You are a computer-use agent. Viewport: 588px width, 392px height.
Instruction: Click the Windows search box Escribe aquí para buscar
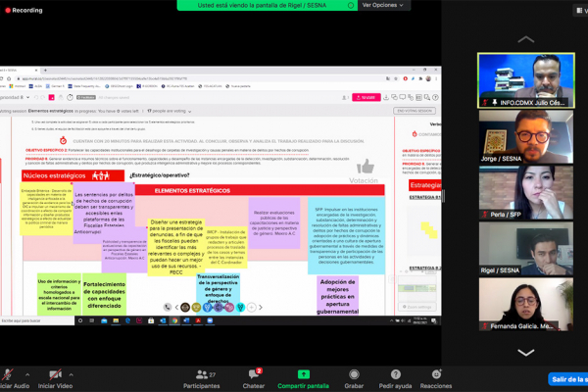(x=37, y=320)
